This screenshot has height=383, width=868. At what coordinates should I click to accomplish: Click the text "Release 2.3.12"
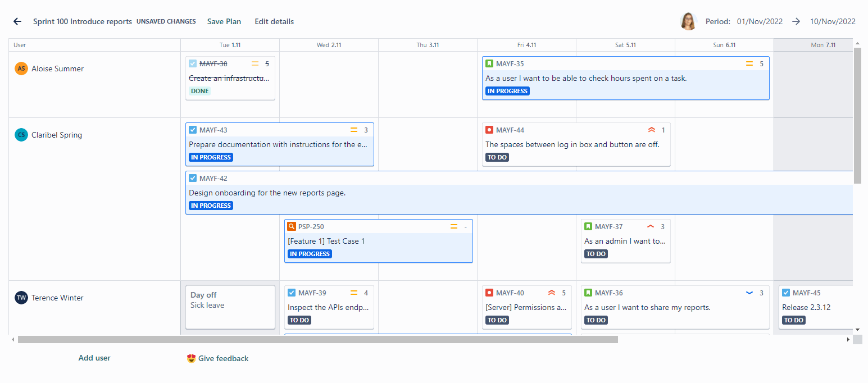click(806, 307)
